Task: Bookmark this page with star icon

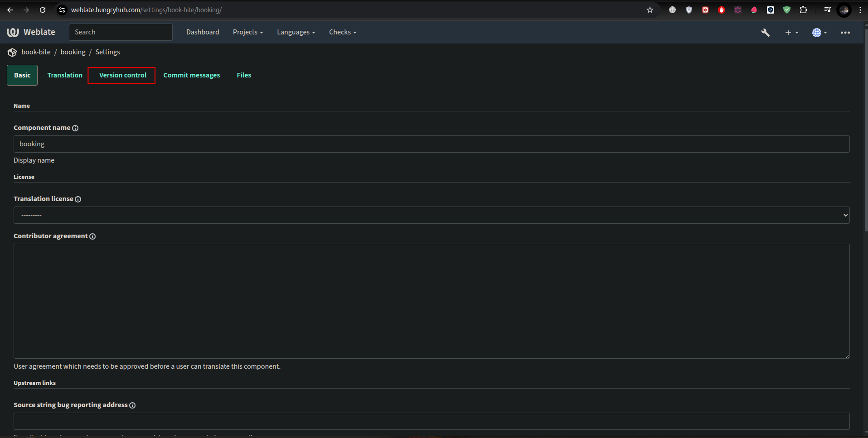Action: click(650, 10)
